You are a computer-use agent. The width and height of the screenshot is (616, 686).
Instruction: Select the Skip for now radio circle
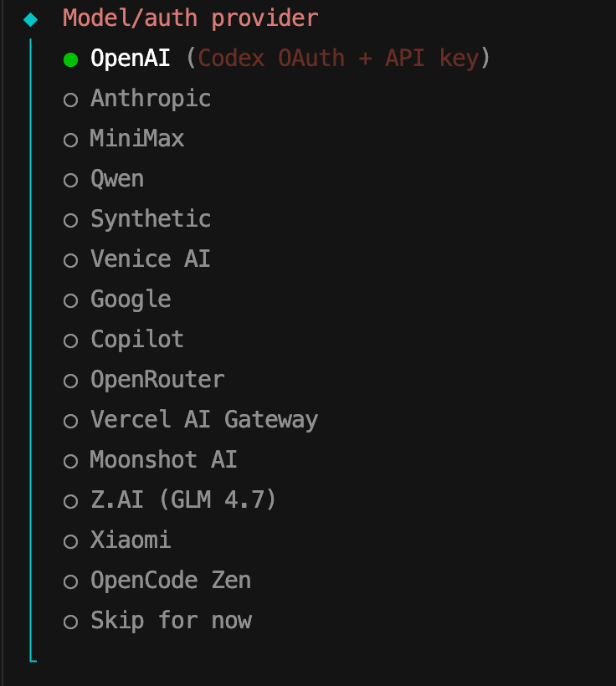coord(71,621)
